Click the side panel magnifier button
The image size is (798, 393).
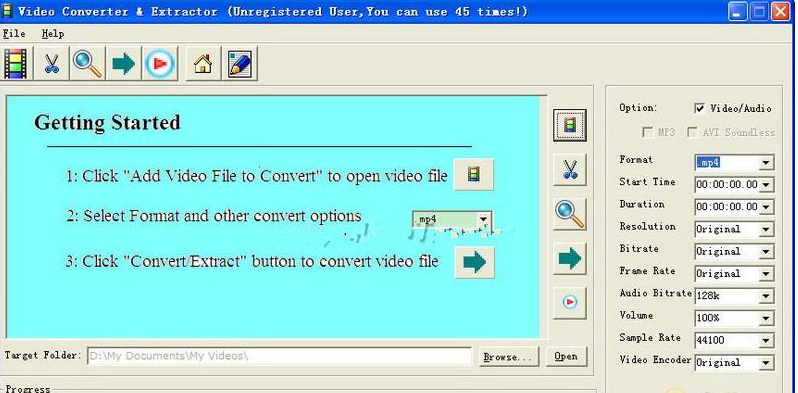[570, 214]
